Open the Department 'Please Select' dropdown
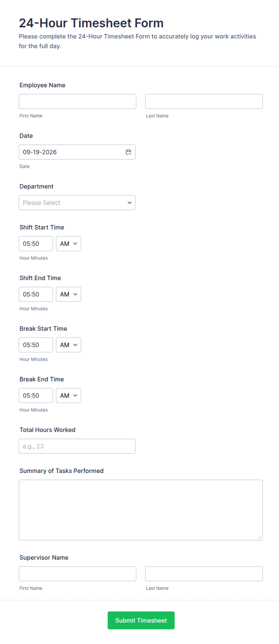The height and width of the screenshot is (644, 279). pos(77,203)
